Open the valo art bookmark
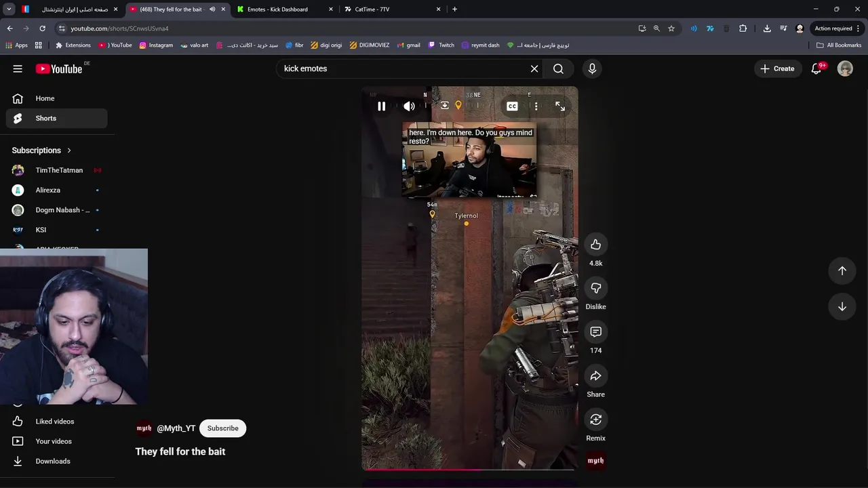Viewport: 868px width, 488px height. [195, 45]
